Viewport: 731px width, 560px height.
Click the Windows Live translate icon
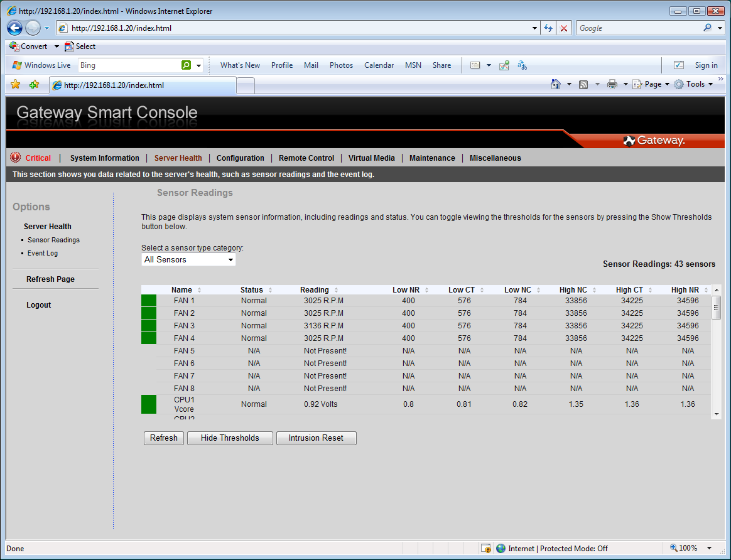(522, 65)
